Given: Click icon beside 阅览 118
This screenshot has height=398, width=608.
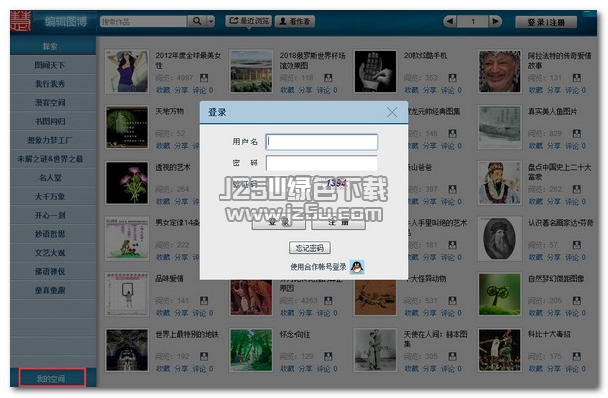Looking at the screenshot, I should pyautogui.click(x=328, y=78).
